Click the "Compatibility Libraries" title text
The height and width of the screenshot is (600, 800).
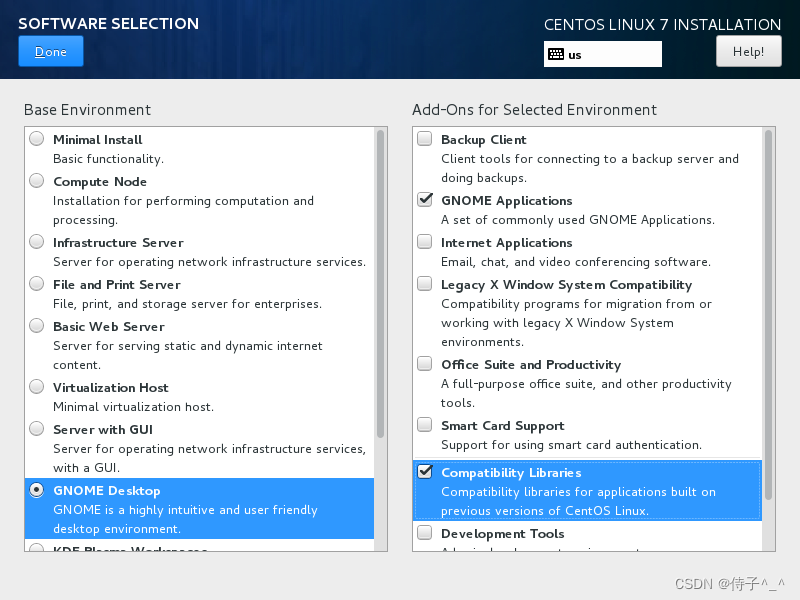511,473
